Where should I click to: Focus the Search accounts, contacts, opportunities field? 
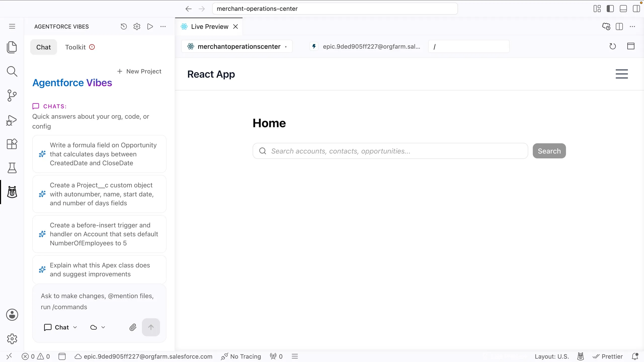[x=390, y=151]
